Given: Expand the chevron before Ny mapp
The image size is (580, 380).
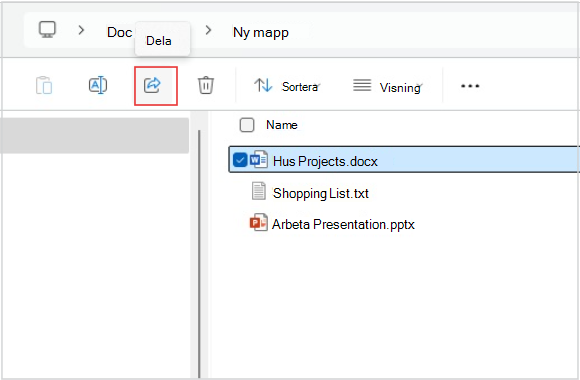Looking at the screenshot, I should [209, 30].
